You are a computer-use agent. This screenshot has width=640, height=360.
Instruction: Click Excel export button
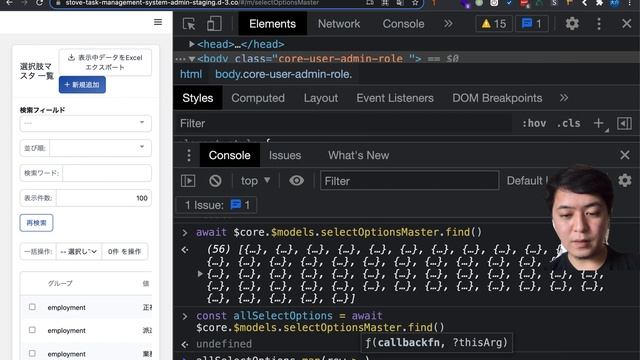pos(105,62)
